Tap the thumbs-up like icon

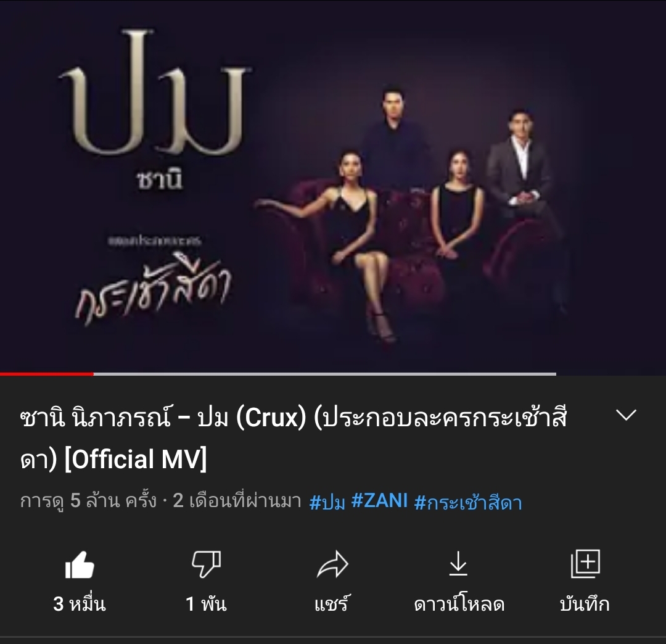(80, 564)
